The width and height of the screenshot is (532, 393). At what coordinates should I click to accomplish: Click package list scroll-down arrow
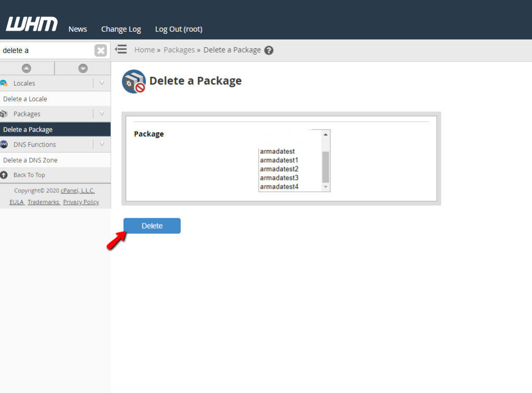pos(326,187)
